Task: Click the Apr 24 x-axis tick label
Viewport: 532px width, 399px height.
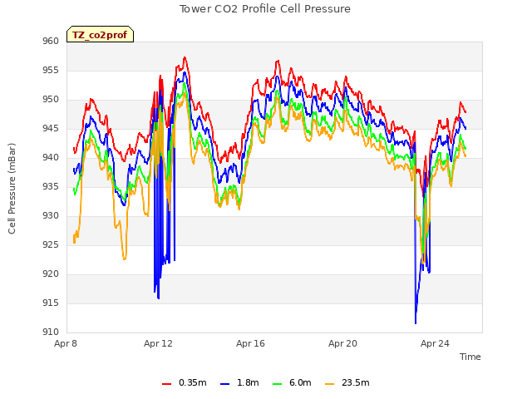Action: point(435,343)
